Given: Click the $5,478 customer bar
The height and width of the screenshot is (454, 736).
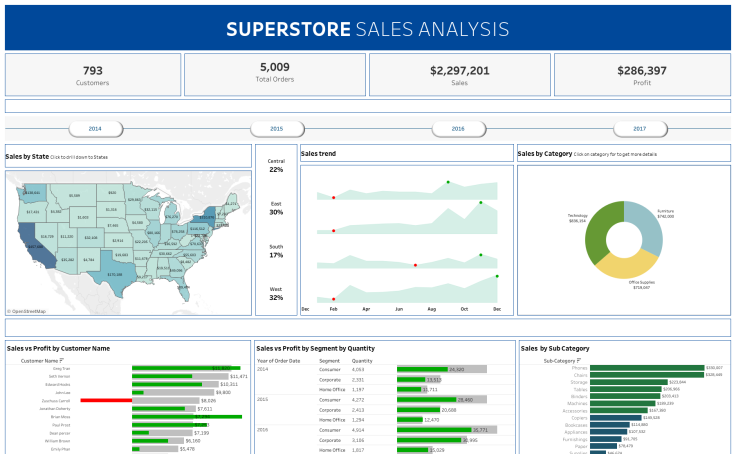Looking at the screenshot, I should [155, 449].
